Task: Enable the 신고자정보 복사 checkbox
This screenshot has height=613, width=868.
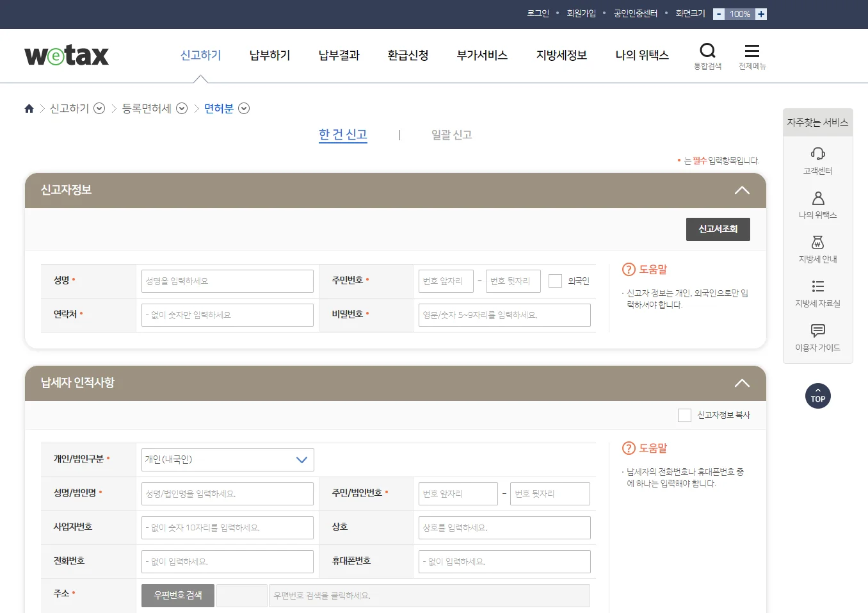Action: point(684,415)
